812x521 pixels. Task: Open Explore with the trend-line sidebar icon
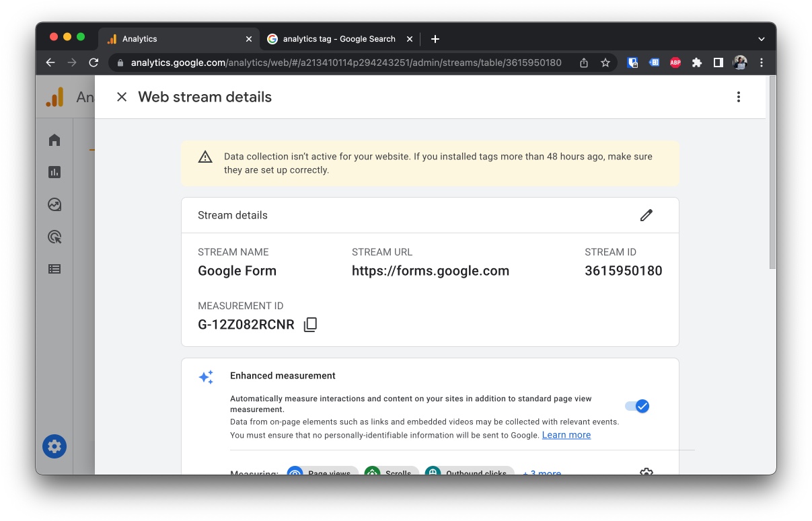pyautogui.click(x=54, y=204)
